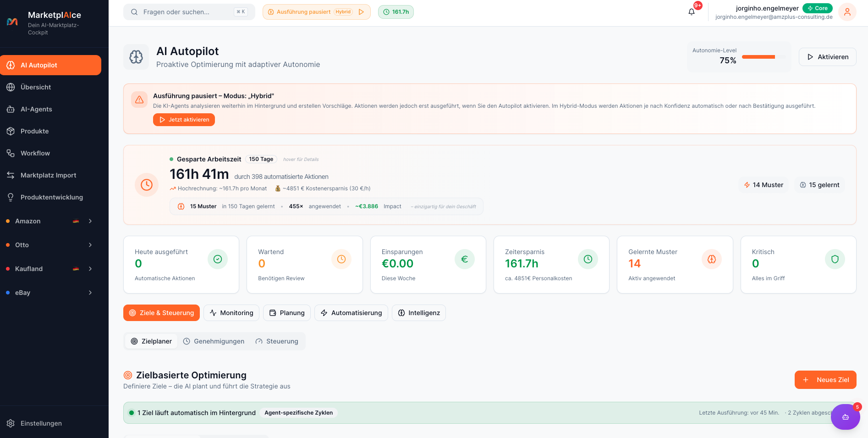Activate the autopilot with Aktivieren button
Screen dimensions: 868x438
pyautogui.click(x=827, y=57)
